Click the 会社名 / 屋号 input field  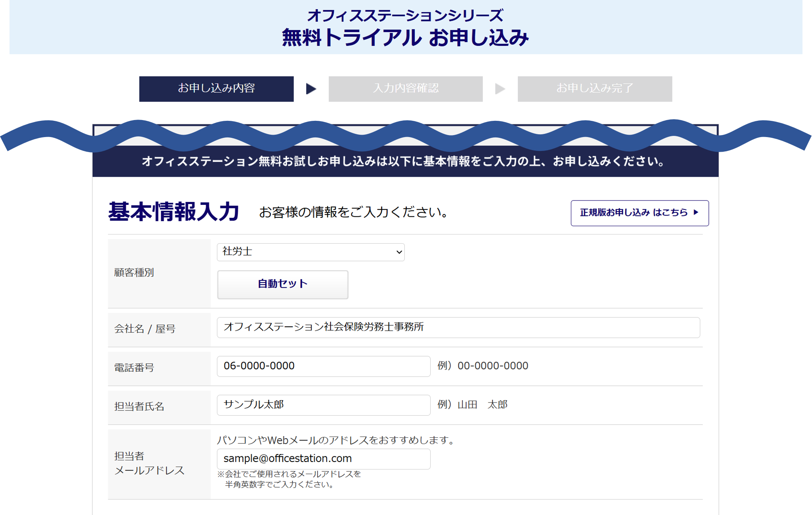pos(458,327)
